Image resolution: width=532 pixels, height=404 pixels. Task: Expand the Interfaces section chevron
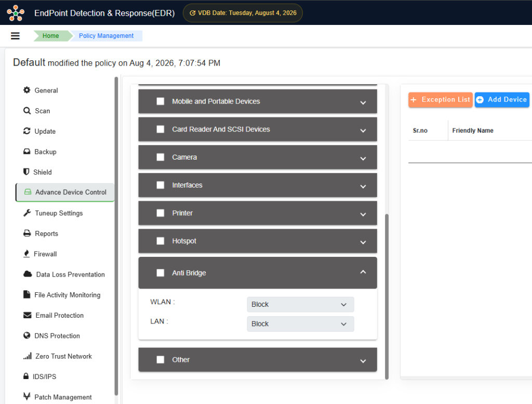363,186
